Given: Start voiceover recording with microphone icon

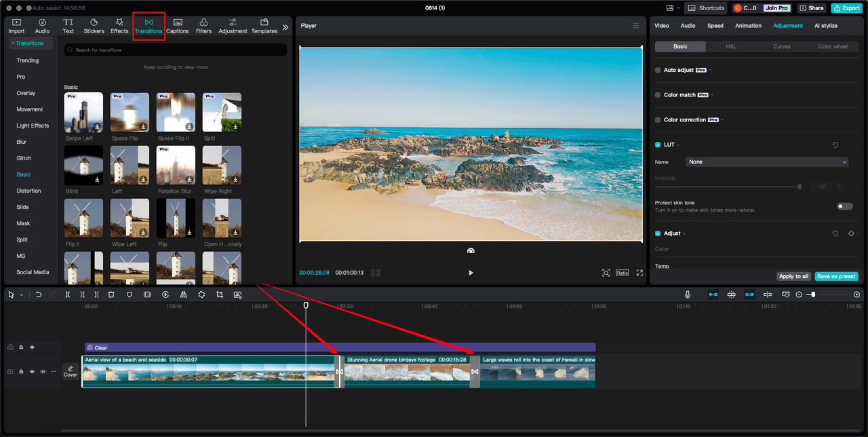Looking at the screenshot, I should point(688,294).
